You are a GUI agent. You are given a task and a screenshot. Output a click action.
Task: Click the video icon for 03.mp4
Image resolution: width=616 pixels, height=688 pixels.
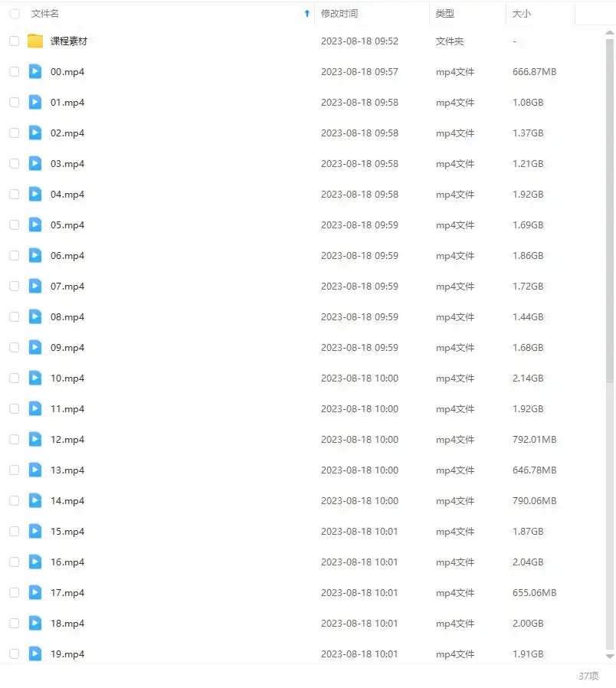click(35, 164)
